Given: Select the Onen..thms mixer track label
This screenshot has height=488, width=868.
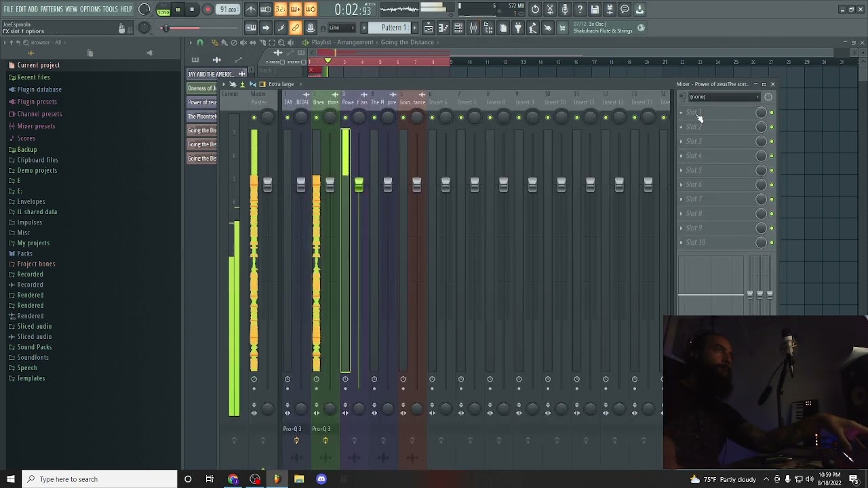Looking at the screenshot, I should coord(325,102).
